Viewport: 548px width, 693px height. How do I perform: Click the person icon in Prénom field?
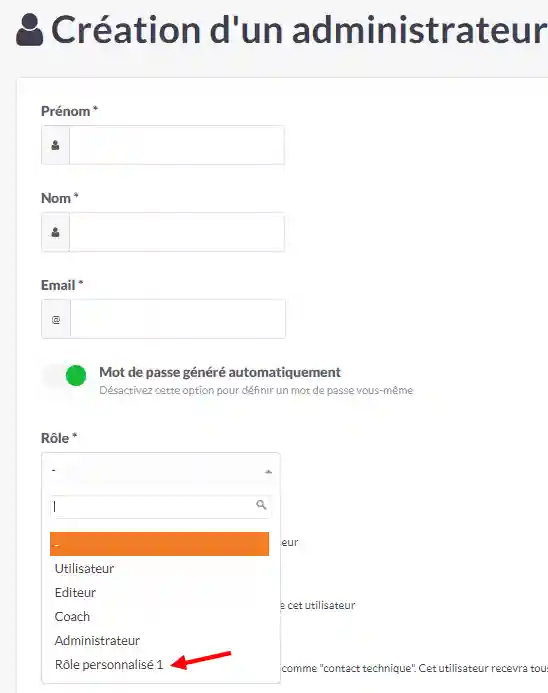point(55,145)
